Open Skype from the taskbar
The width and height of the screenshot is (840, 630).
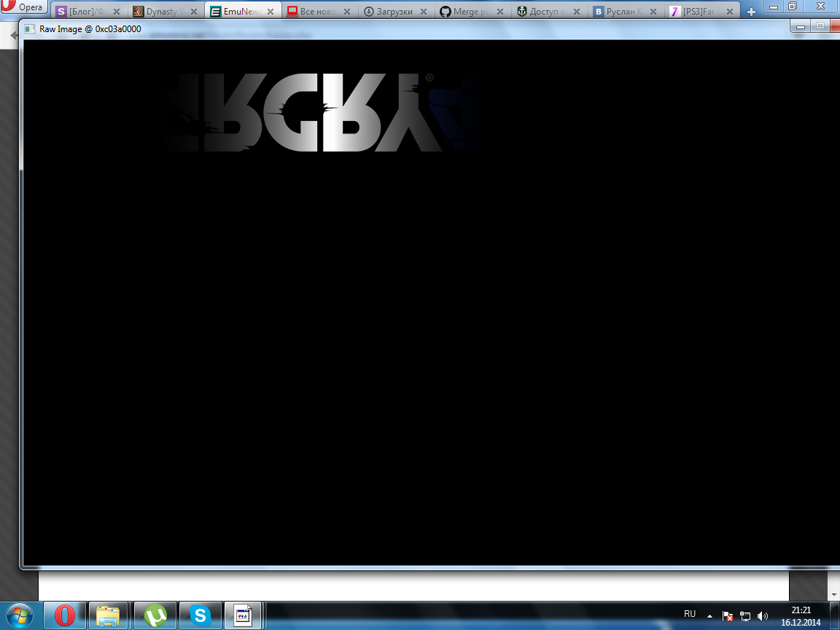point(200,616)
